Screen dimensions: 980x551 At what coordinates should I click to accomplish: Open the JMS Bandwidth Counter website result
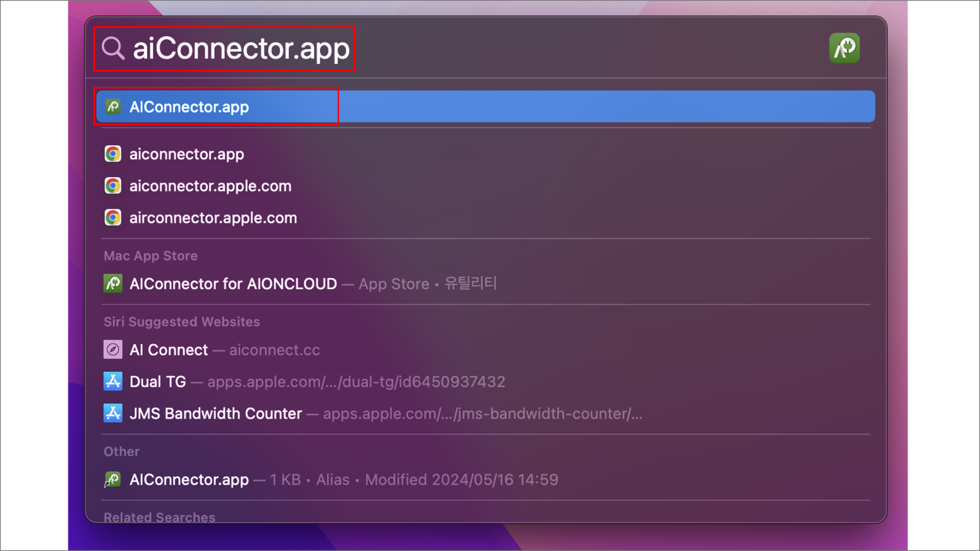click(216, 413)
